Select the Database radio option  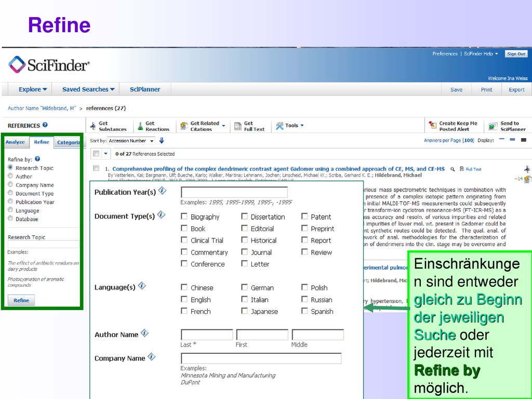tap(10, 218)
